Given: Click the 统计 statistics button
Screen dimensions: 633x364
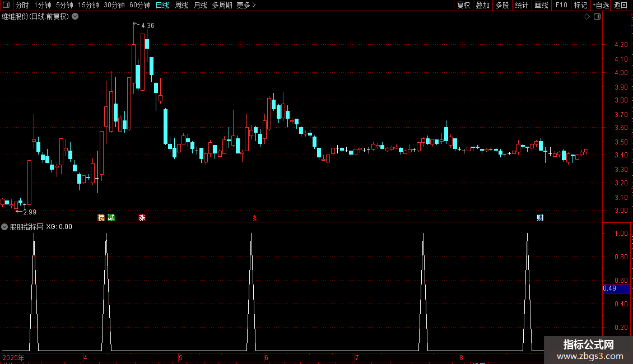Looking at the screenshot, I should pos(522,5).
